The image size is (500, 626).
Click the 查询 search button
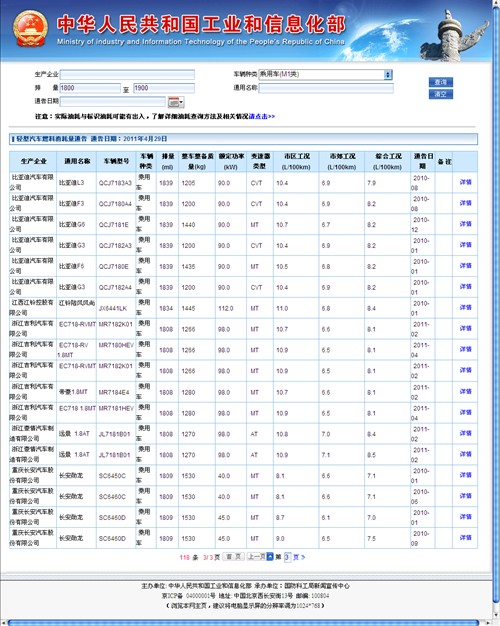pyautogui.click(x=440, y=82)
